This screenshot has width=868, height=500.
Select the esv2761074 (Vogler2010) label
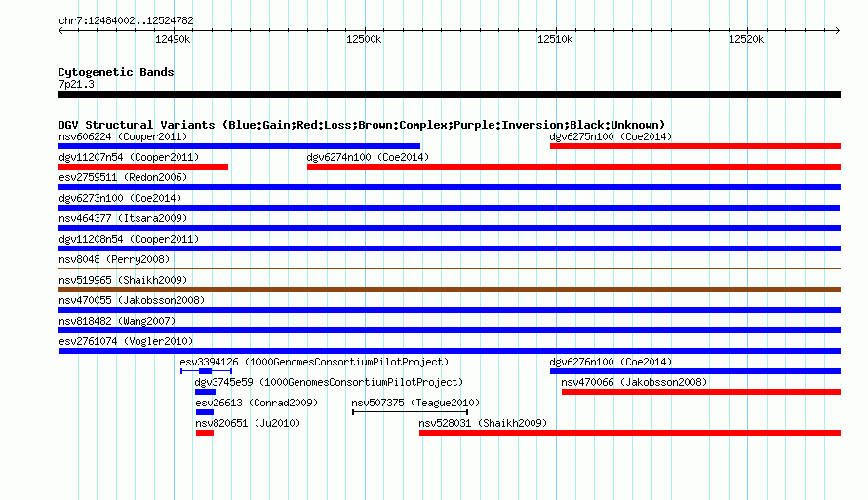point(126,341)
